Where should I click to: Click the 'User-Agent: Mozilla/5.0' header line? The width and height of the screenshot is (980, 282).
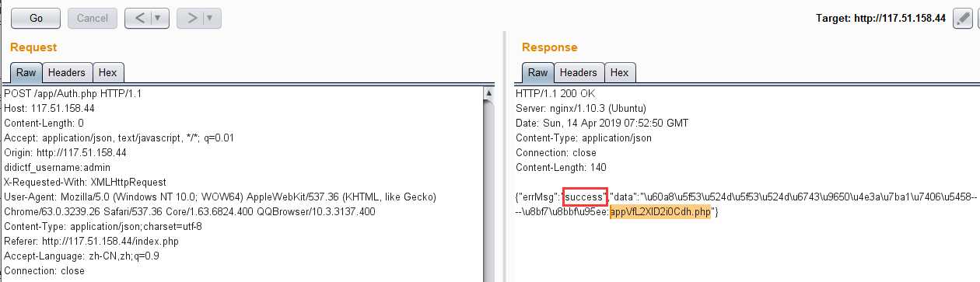(220, 197)
